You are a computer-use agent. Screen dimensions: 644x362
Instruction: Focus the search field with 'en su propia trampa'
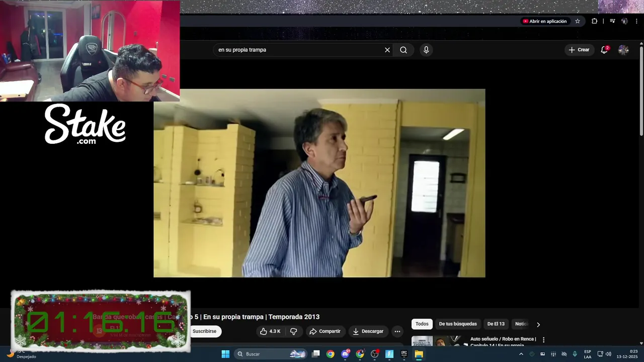point(300,50)
